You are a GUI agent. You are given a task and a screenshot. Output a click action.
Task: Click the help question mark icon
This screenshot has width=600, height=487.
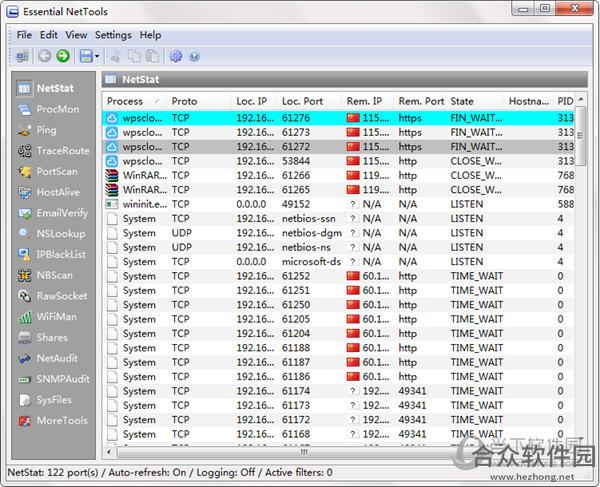[194, 56]
